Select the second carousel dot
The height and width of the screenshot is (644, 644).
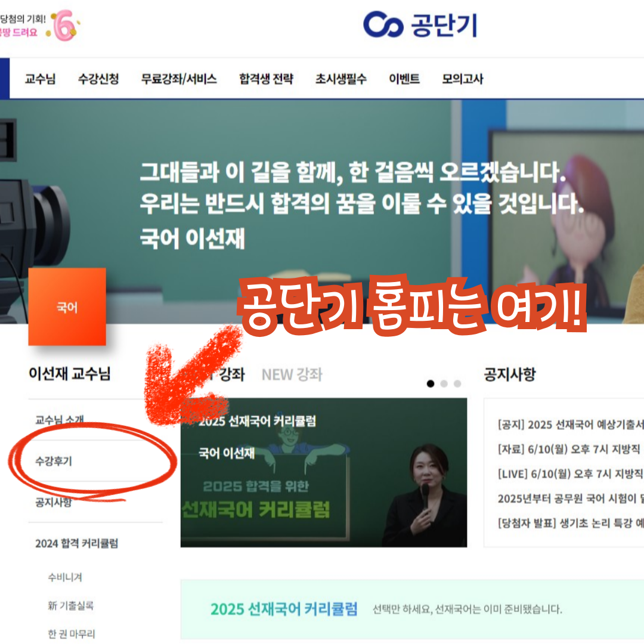444,383
